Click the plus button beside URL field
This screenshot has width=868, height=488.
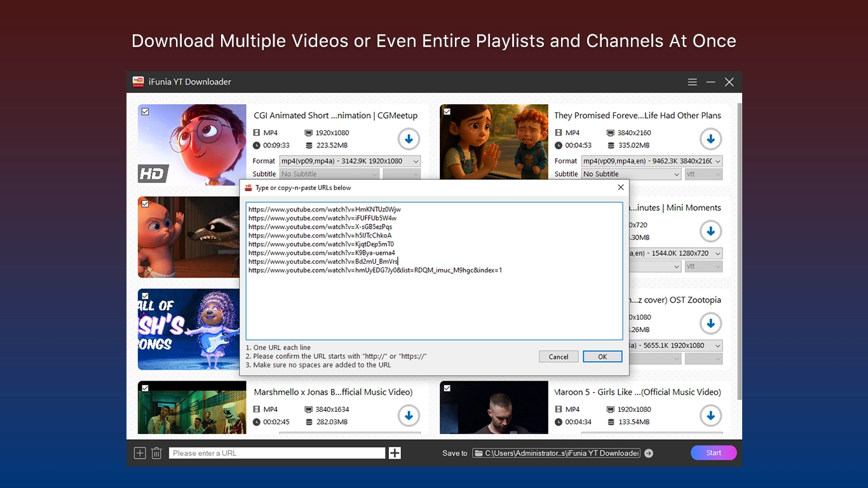point(395,453)
